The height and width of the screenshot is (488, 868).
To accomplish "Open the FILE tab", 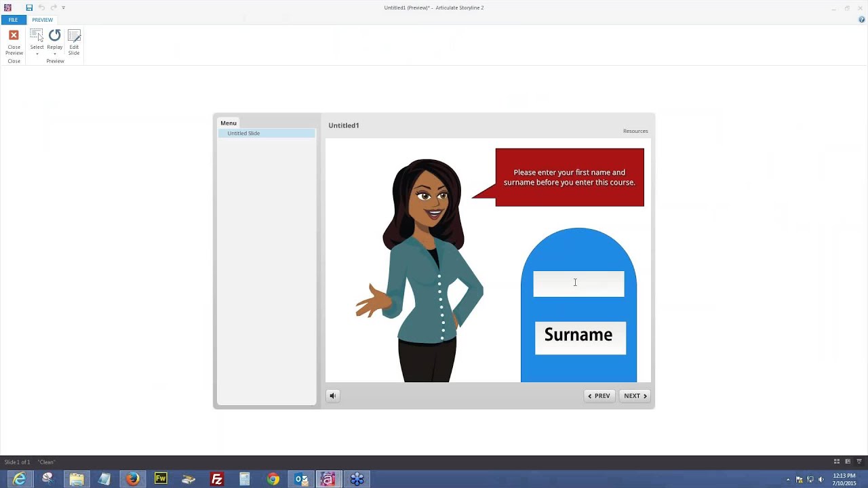I will coord(13,20).
